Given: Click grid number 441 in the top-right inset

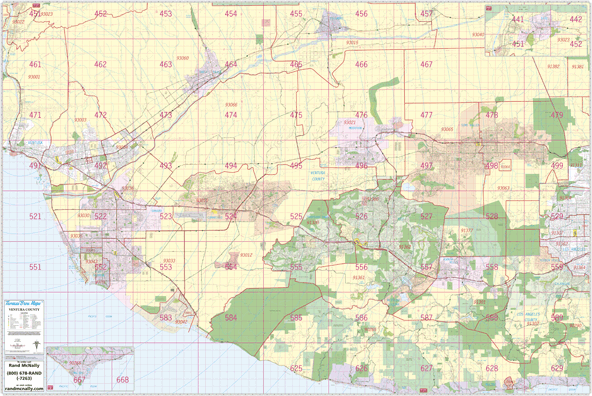Looking at the screenshot, I should click(x=518, y=19).
